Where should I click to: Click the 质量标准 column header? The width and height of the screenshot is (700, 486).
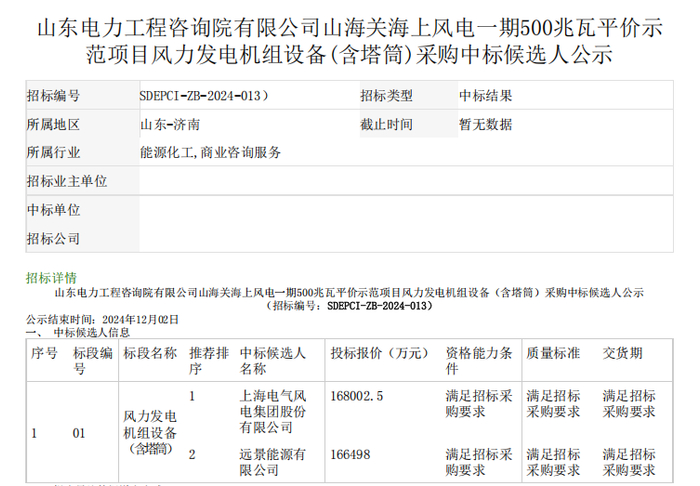coord(553,353)
